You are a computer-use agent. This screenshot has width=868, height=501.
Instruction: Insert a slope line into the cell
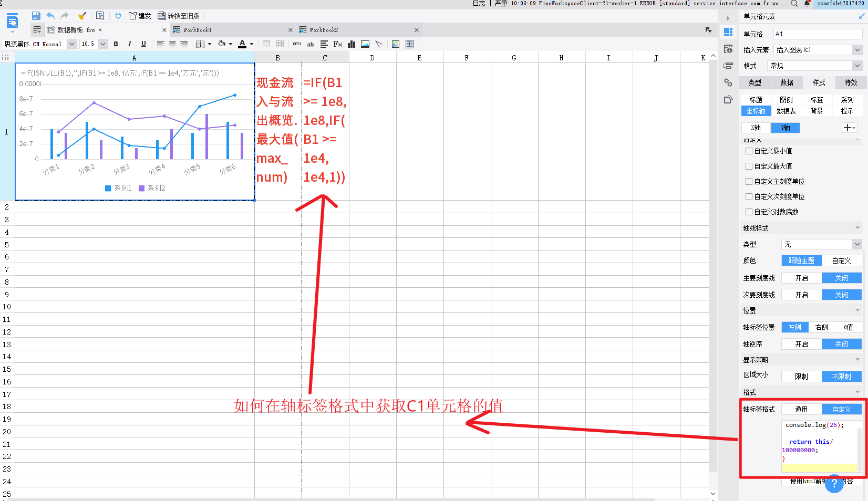click(379, 44)
